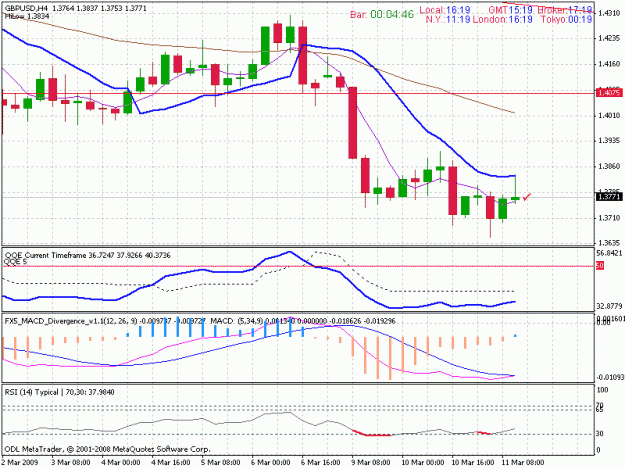Select the Hilow 1.3834 indicator label

point(27,16)
